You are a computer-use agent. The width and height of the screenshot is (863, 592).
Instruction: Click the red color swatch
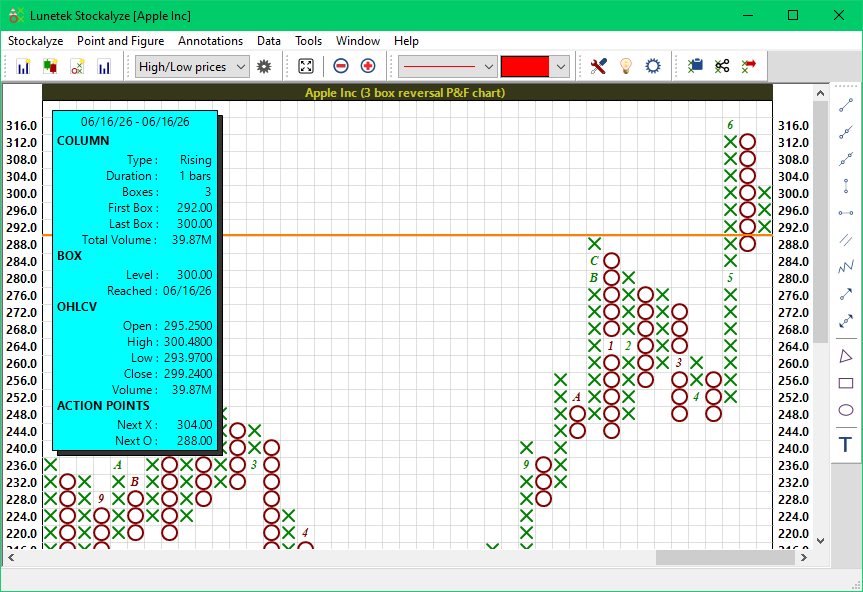pos(525,67)
